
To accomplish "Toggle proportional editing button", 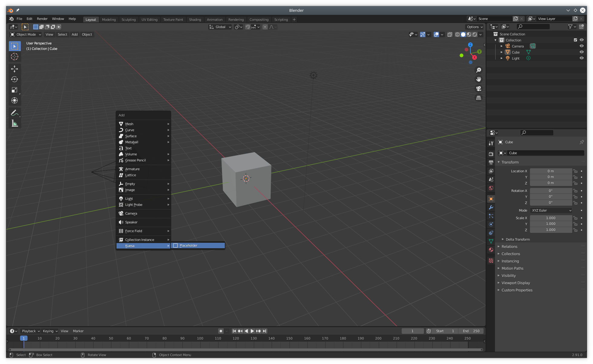I will pos(265,27).
